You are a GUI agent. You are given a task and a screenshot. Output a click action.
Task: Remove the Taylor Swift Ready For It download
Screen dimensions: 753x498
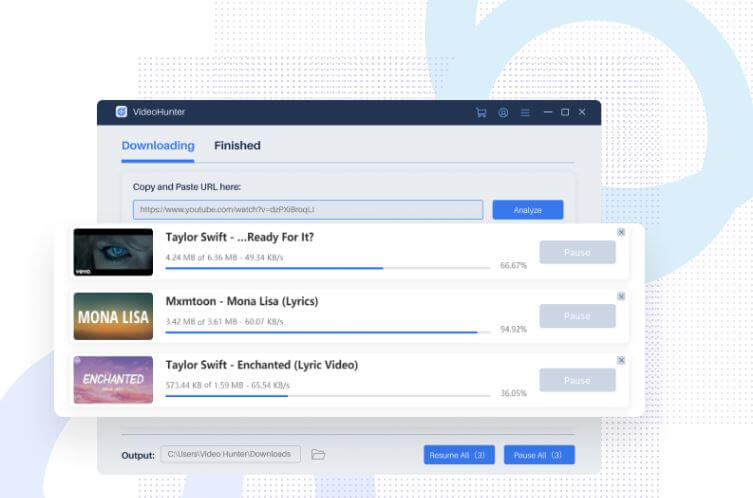(621, 232)
